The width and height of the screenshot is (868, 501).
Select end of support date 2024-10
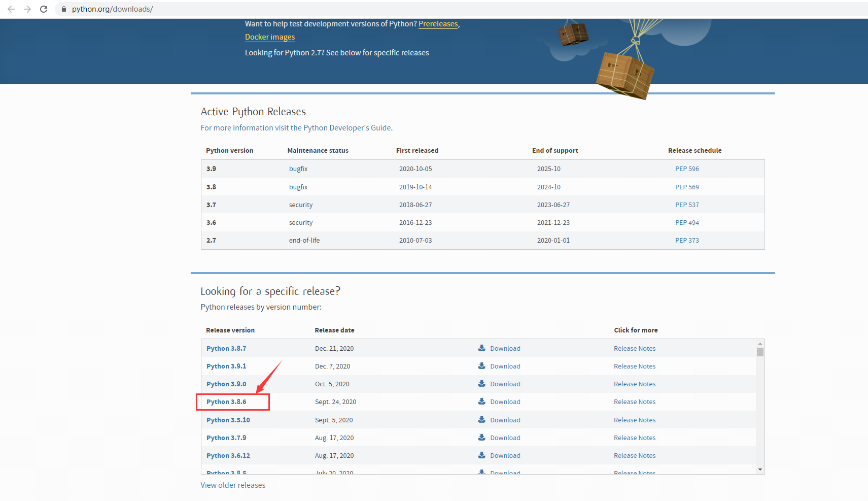tap(549, 187)
